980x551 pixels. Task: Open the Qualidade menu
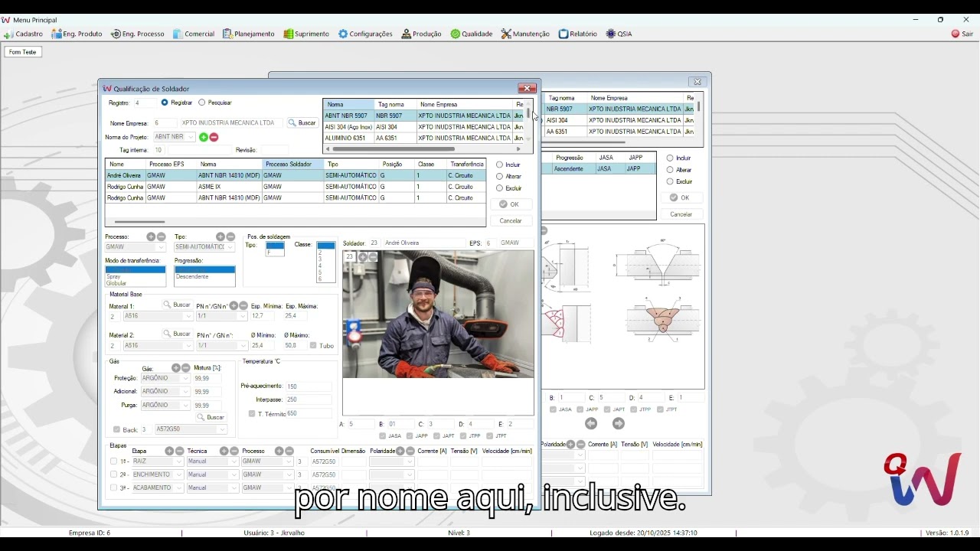472,34
